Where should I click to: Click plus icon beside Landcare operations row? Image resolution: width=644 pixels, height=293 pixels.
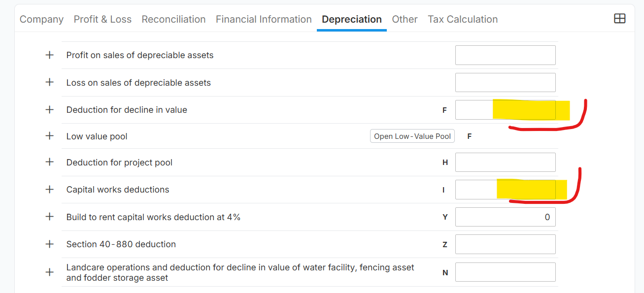[x=50, y=272]
